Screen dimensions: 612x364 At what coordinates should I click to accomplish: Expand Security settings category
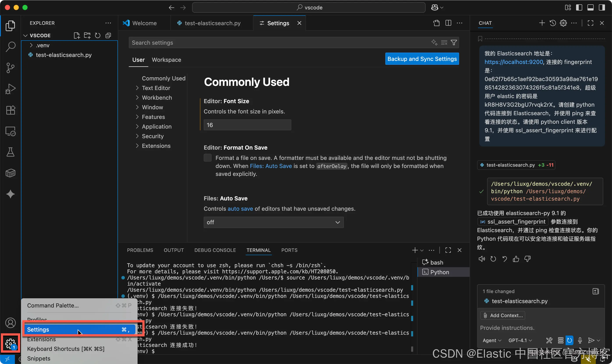point(137,136)
